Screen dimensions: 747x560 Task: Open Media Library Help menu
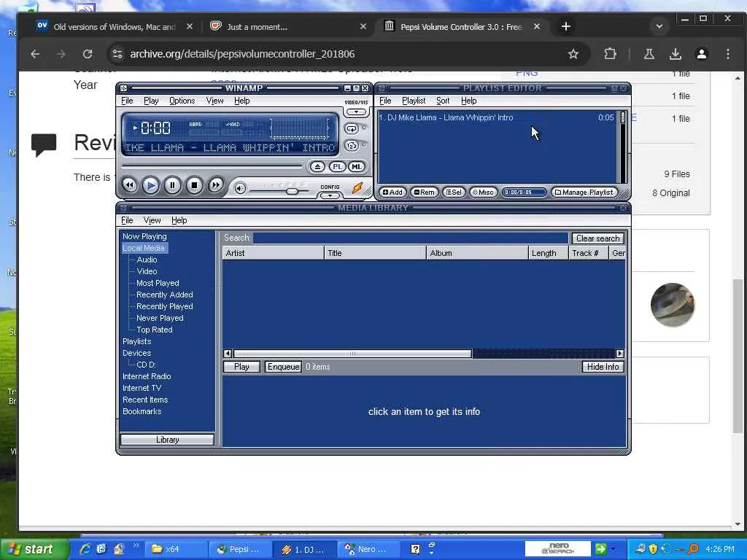(179, 220)
